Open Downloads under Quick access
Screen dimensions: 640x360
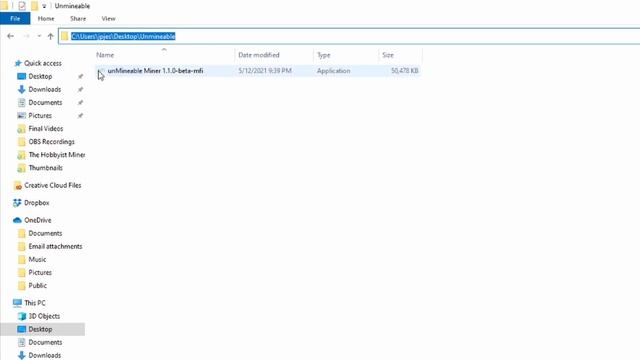coord(44,89)
